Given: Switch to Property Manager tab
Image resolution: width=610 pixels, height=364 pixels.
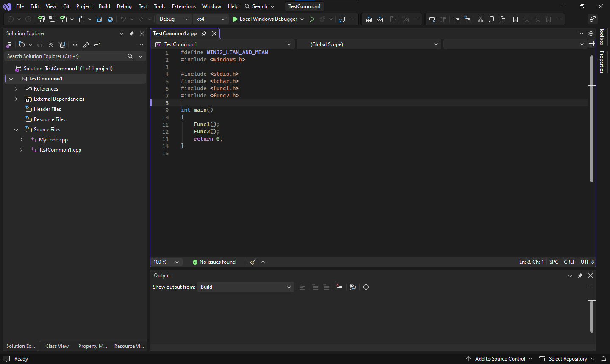Looking at the screenshot, I should [x=93, y=346].
